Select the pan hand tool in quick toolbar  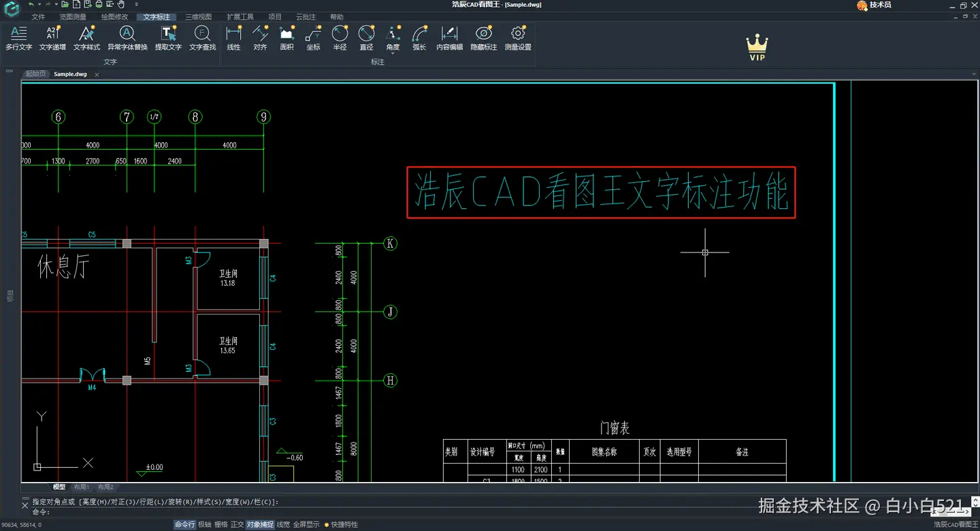click(x=121, y=4)
